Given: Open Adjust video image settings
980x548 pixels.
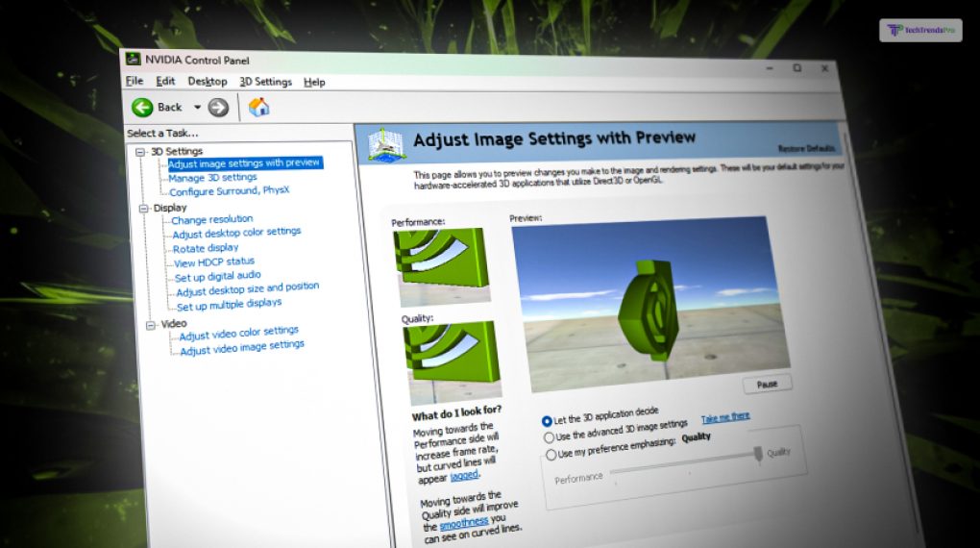Looking at the screenshot, I should click(x=242, y=348).
